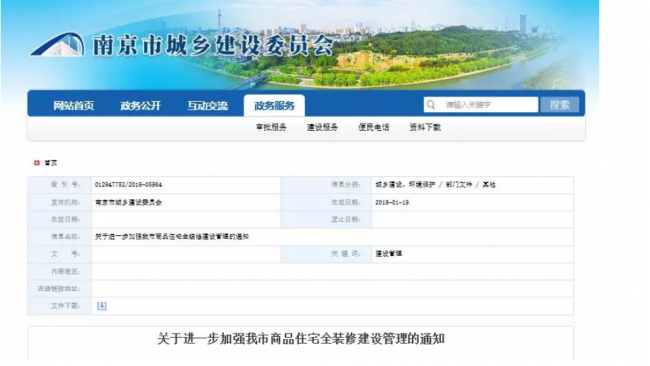
Task: Open the 审批服务 submenu link
Action: click(271, 127)
